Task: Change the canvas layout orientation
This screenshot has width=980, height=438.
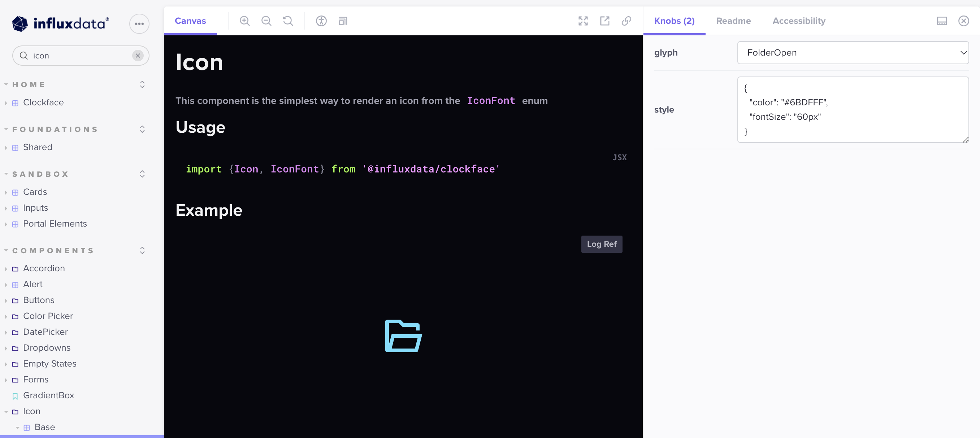Action: 342,21
